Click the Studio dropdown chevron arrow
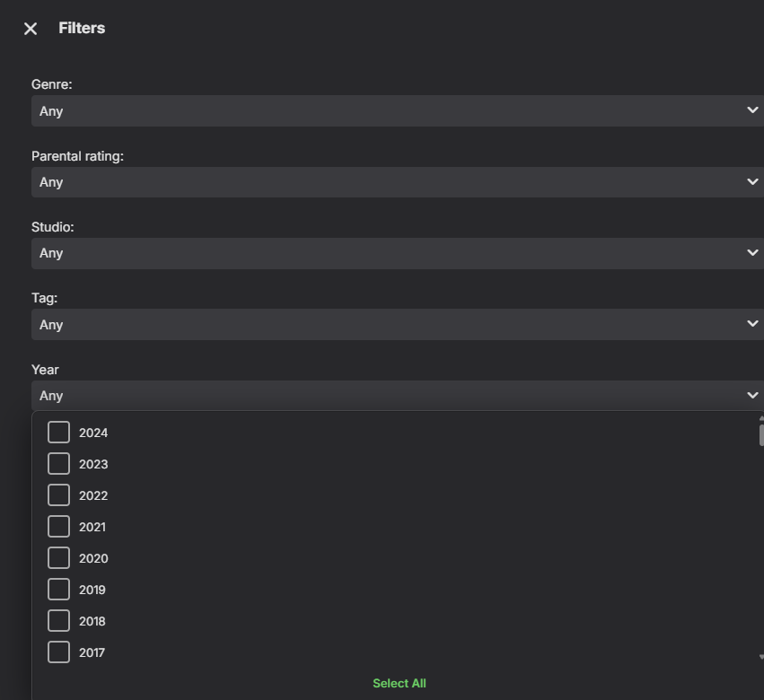 click(x=752, y=253)
